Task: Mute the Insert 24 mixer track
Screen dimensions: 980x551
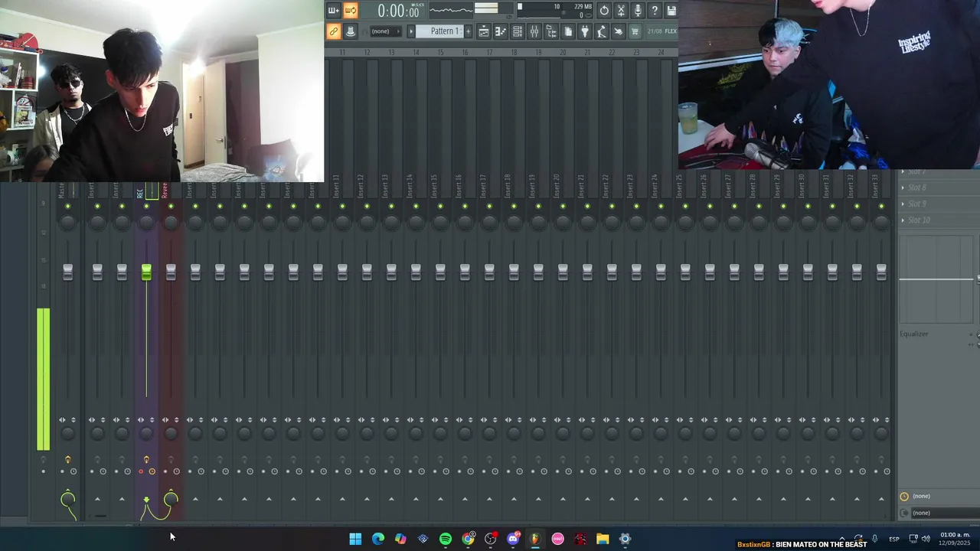Action: tap(661, 206)
